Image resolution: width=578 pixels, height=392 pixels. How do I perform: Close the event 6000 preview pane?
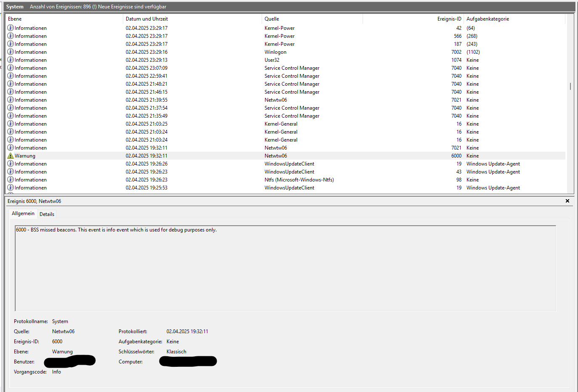567,201
